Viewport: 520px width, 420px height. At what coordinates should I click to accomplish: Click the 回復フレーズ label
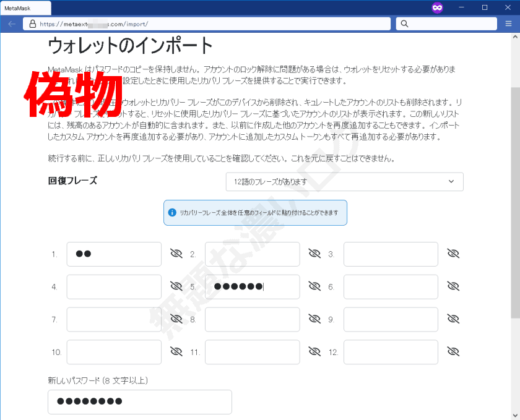pos(72,181)
